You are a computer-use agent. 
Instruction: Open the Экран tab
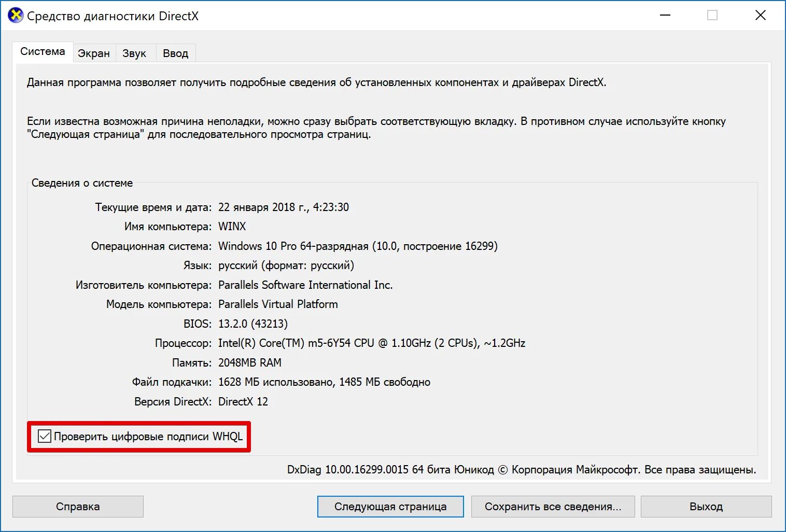coord(94,53)
